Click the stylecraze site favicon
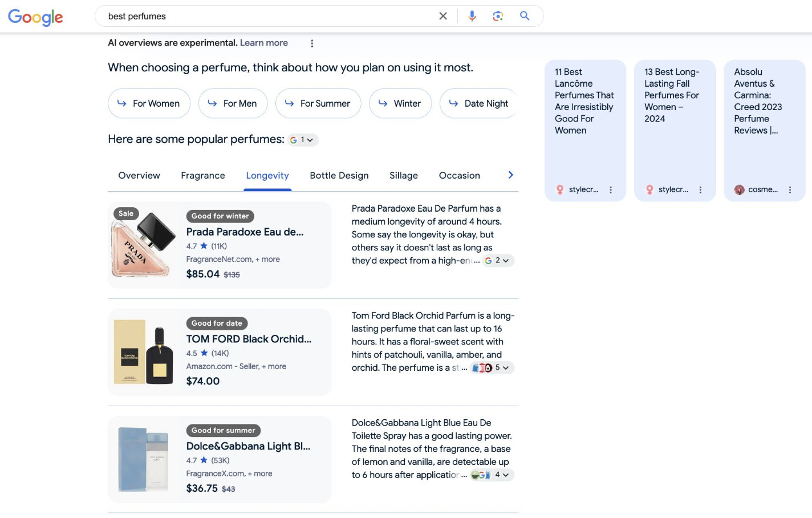 point(559,189)
